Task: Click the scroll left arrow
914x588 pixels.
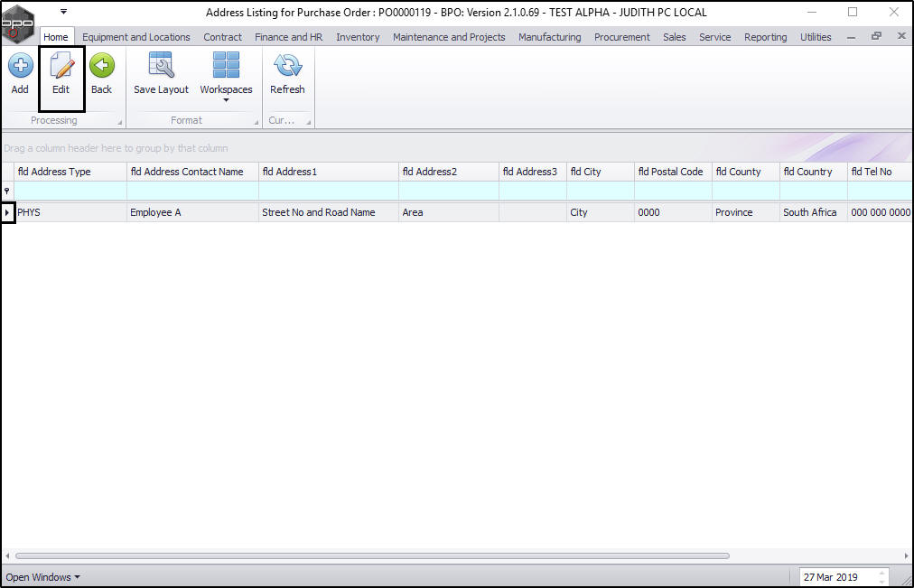Action: point(7,556)
